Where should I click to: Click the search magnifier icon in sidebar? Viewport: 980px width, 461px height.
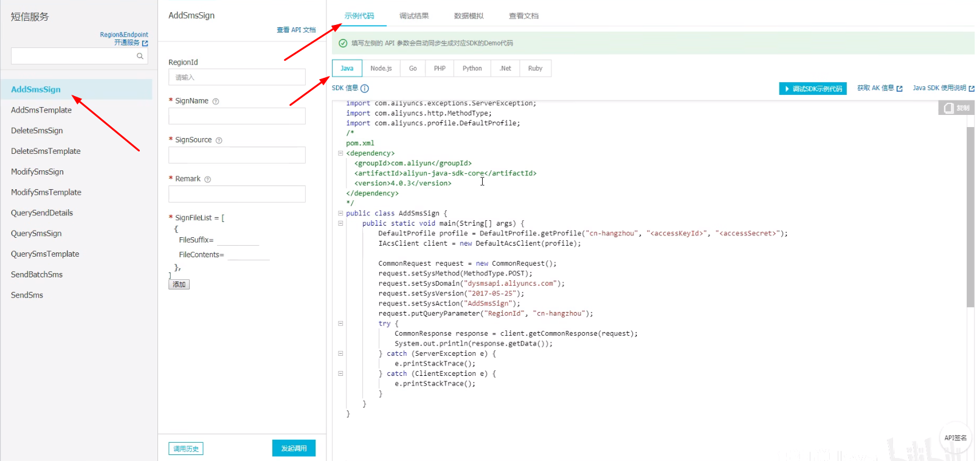(x=140, y=56)
